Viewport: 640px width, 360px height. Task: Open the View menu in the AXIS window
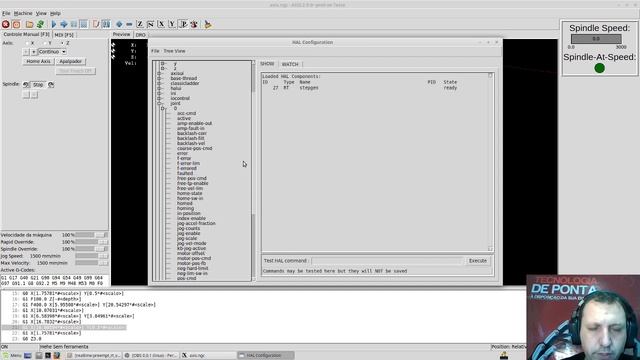tap(41, 13)
